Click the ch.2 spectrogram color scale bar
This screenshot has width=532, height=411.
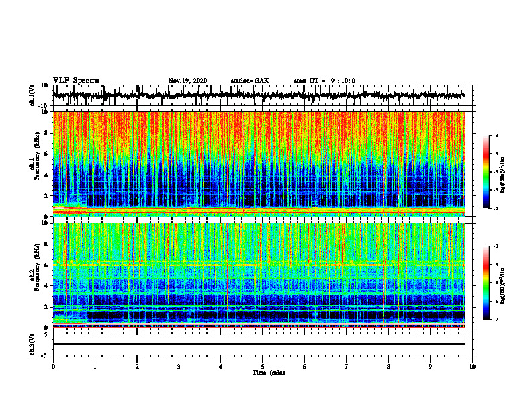tap(486, 283)
